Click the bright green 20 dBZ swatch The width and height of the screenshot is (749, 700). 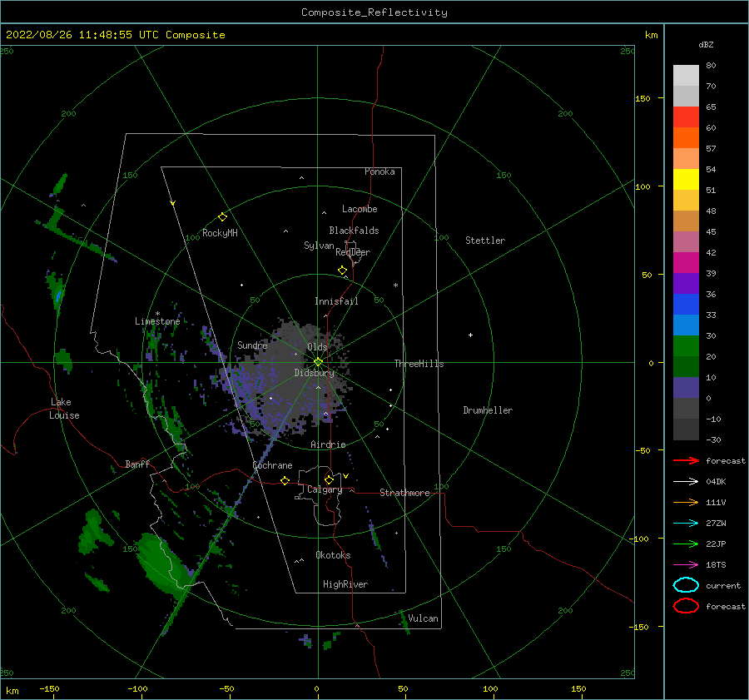tap(686, 346)
